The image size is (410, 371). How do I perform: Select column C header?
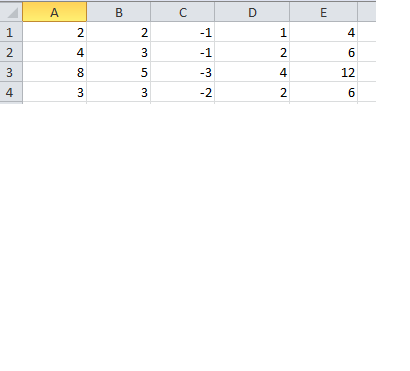(183, 12)
